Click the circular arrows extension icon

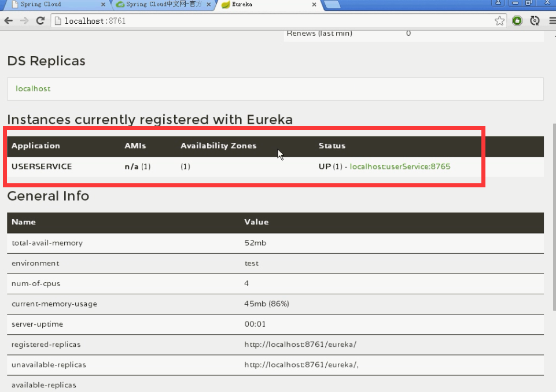pos(535,21)
